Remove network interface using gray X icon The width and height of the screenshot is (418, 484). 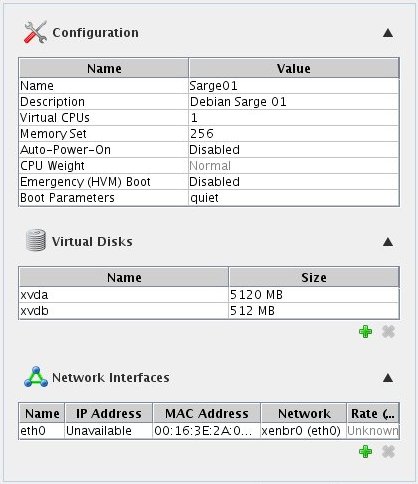(x=388, y=452)
